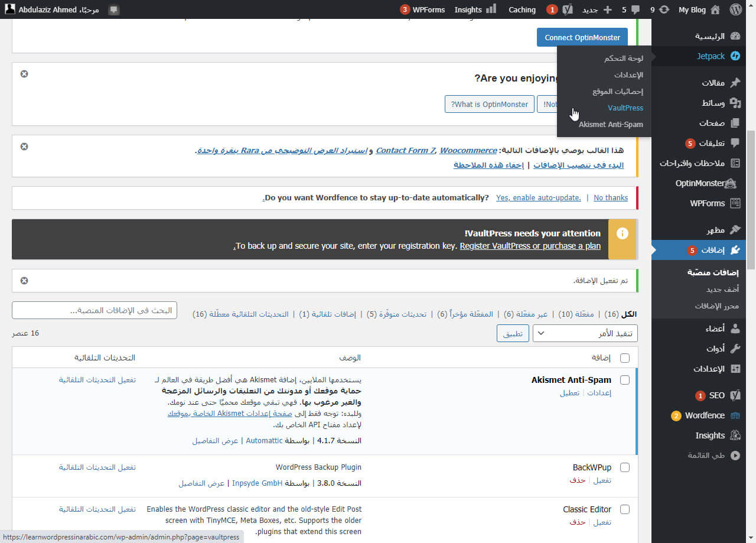The height and width of the screenshot is (543, 756).
Task: Click the collapse menu icon طي القائمة
Action: point(735,456)
